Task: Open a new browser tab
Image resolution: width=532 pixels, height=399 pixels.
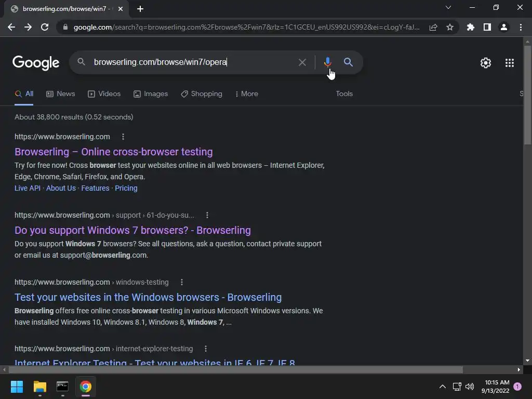Action: pyautogui.click(x=140, y=9)
